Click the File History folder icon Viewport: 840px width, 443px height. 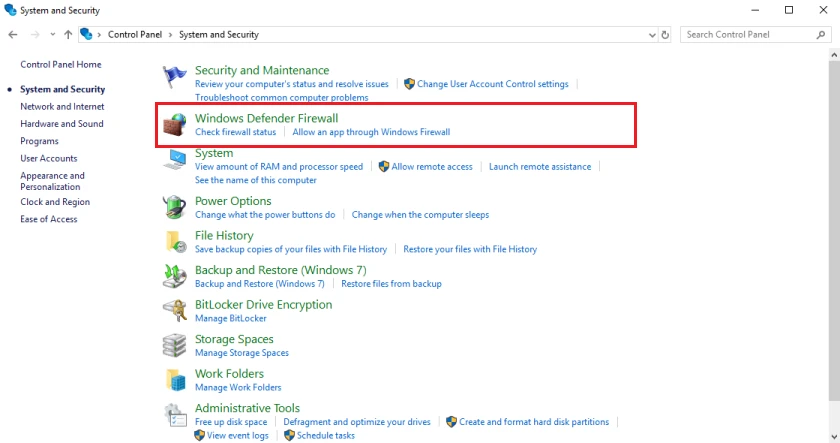point(175,242)
